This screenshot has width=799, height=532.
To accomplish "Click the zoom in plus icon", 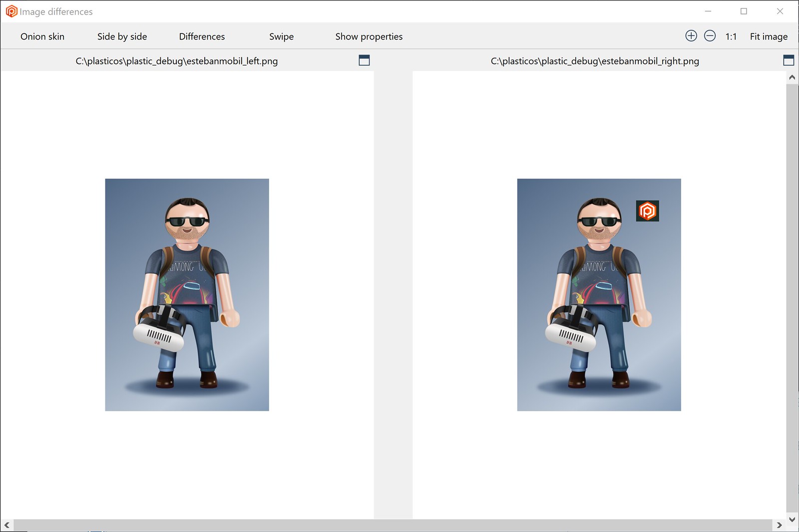I will coord(691,36).
